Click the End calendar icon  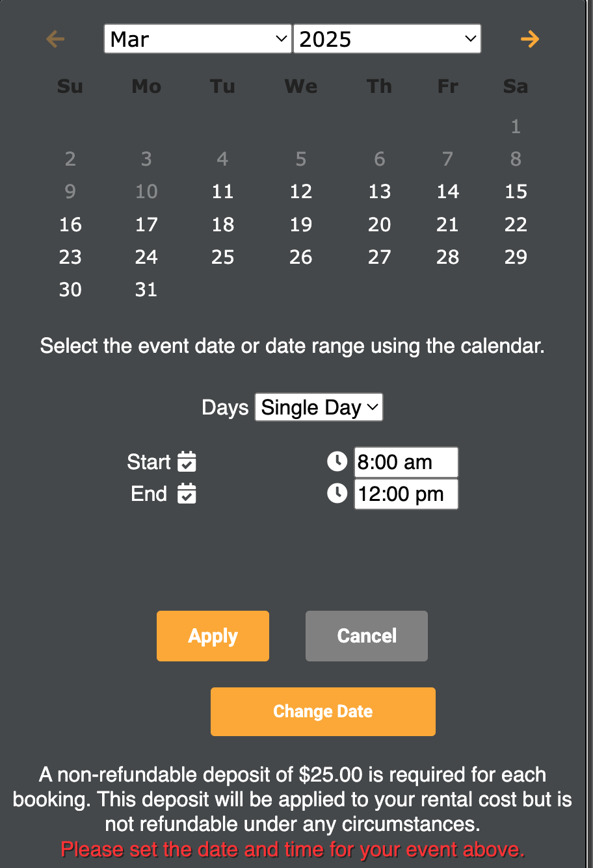tap(187, 494)
